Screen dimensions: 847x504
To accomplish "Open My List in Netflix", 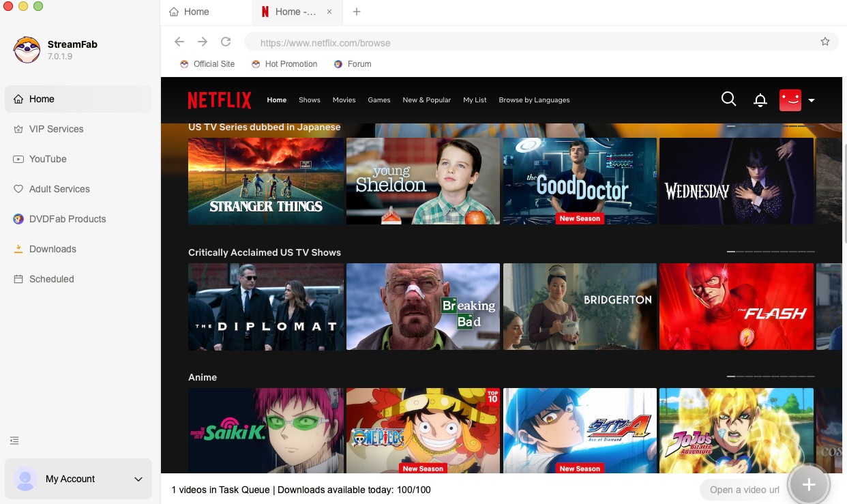I will click(x=475, y=100).
